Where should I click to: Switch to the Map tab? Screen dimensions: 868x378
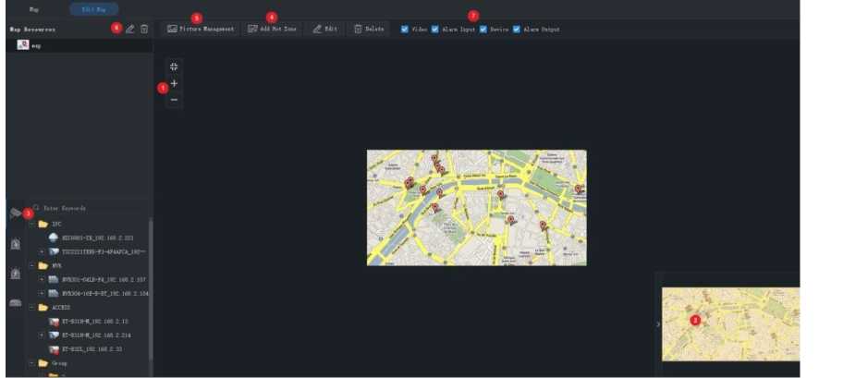coord(34,8)
